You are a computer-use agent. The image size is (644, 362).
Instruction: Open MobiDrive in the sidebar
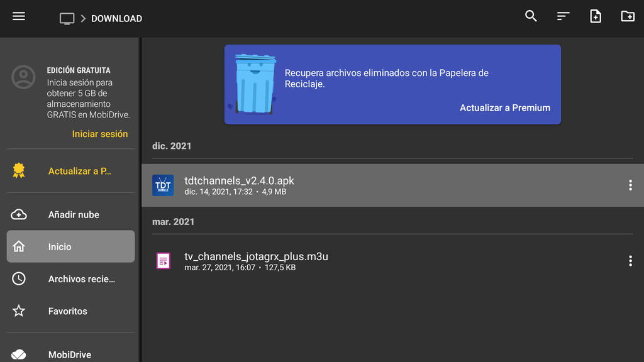click(70, 354)
